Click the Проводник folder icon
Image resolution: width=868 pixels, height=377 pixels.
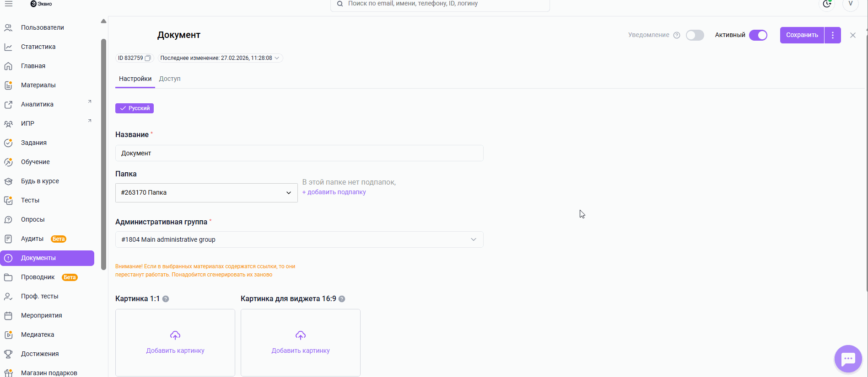click(x=8, y=277)
